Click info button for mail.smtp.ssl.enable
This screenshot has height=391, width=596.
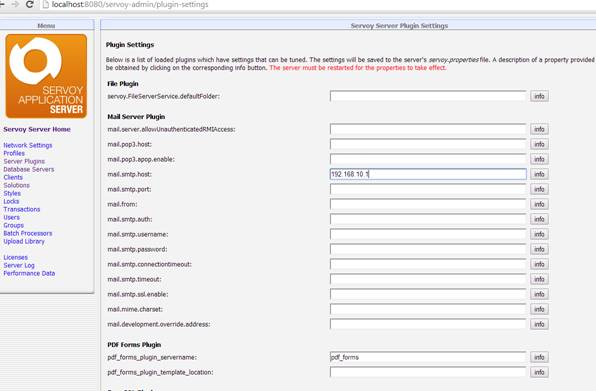[x=539, y=294]
